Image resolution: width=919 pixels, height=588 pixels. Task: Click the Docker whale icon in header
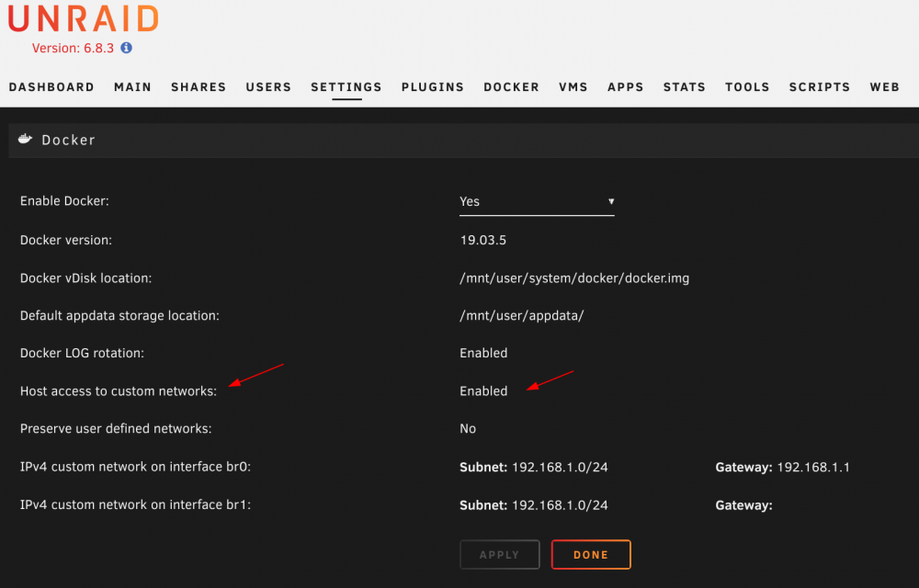(x=25, y=140)
